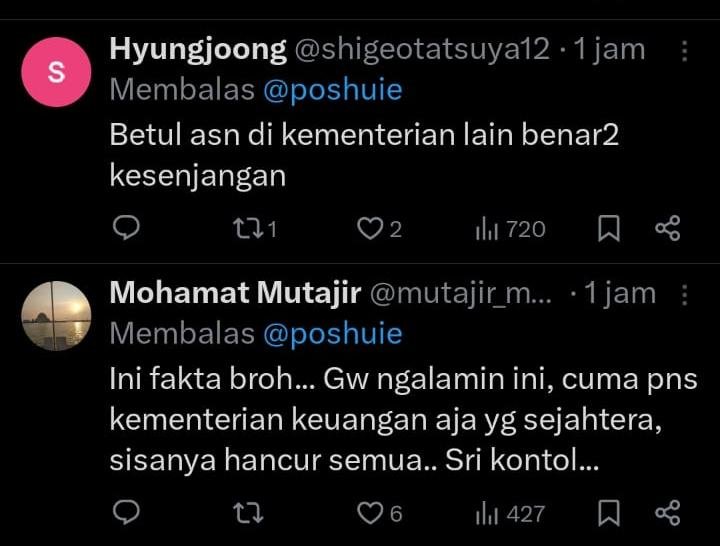Open @poshuie mention in Hyungjoong's reply

(x=332, y=90)
